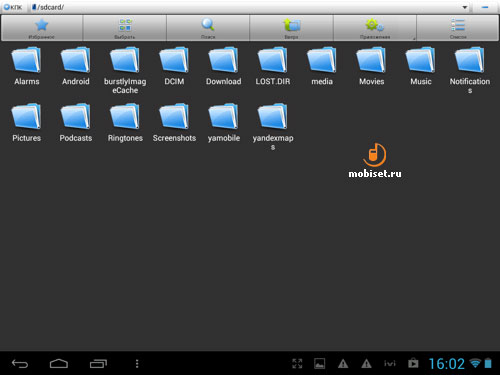This screenshot has width=500, height=375.
Task: Open the recent apps navigation button
Action: tap(98, 363)
